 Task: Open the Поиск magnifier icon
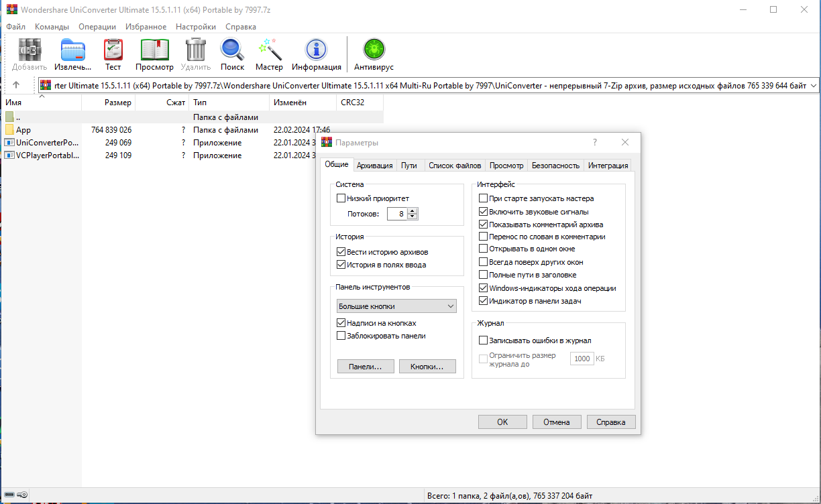click(232, 50)
